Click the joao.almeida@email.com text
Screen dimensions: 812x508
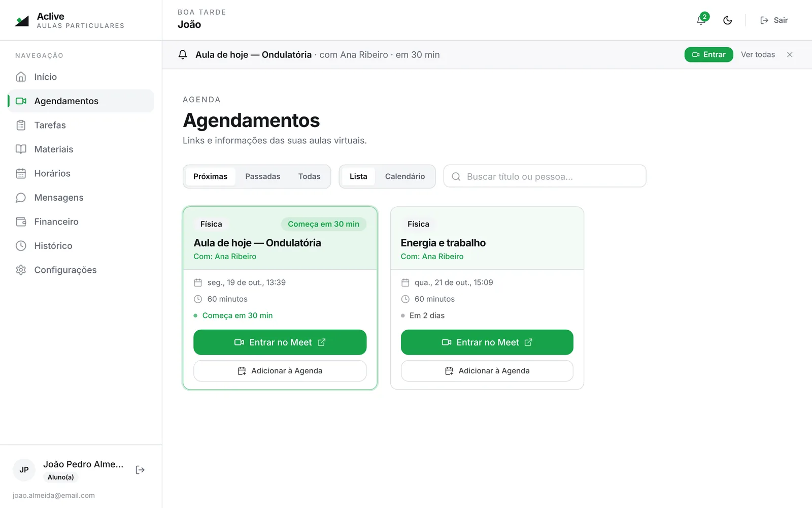coord(54,495)
